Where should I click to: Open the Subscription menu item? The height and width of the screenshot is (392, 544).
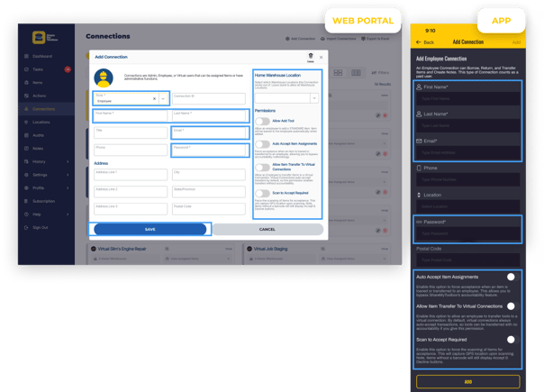(x=24, y=201)
